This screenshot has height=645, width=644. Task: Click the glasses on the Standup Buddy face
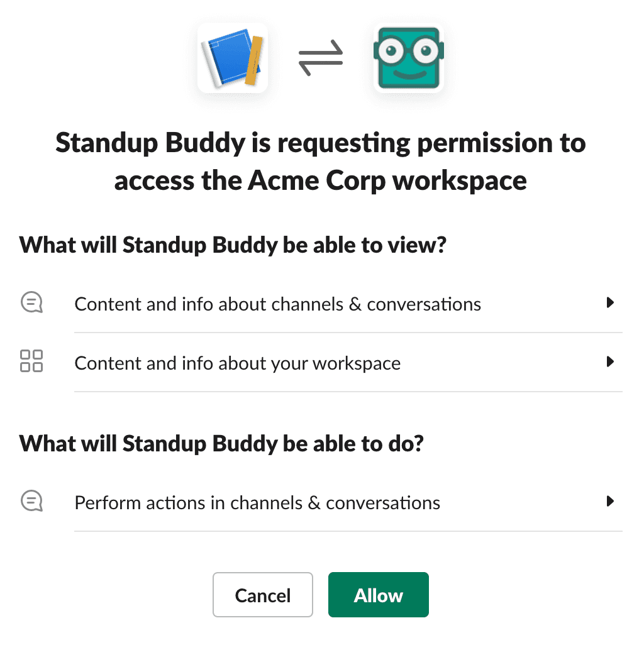click(x=409, y=49)
